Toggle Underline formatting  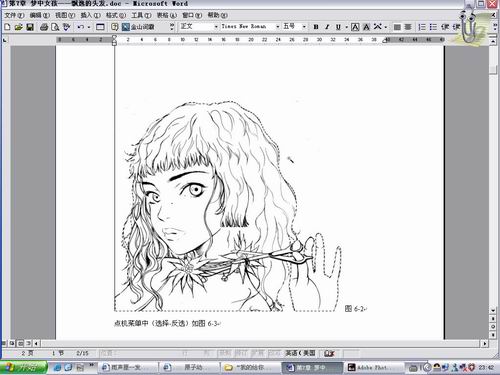338,27
